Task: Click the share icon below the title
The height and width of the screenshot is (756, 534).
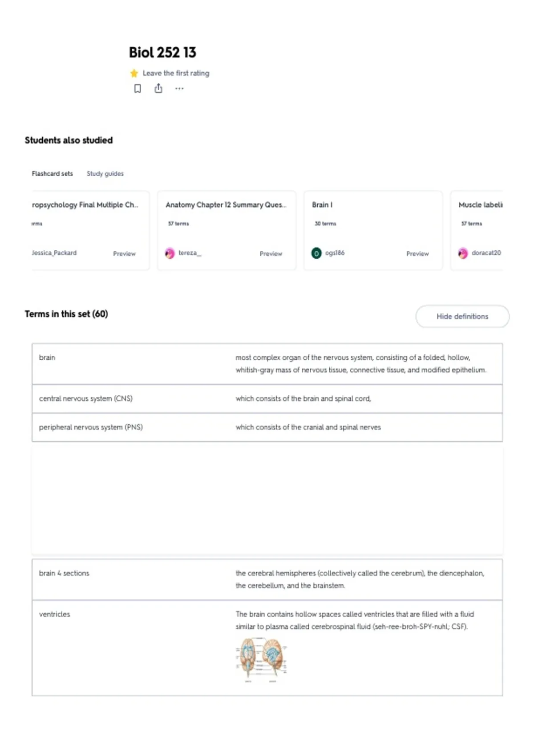Action: pyautogui.click(x=158, y=88)
